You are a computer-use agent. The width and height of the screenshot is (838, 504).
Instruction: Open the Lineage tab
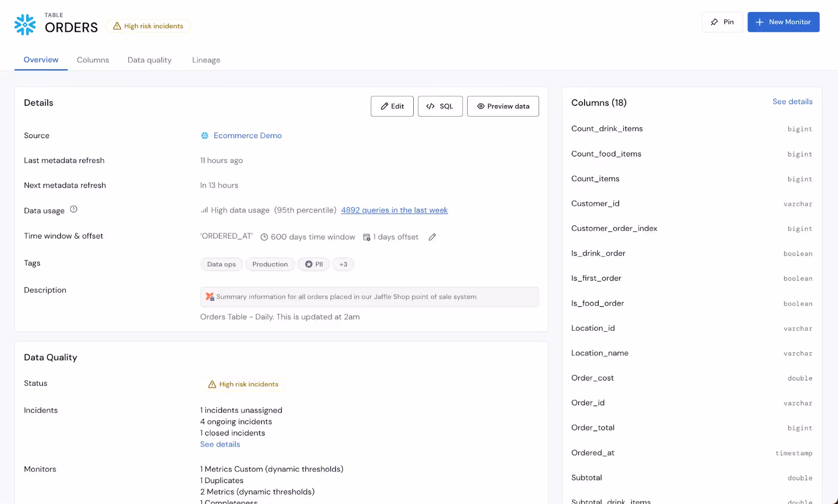206,60
